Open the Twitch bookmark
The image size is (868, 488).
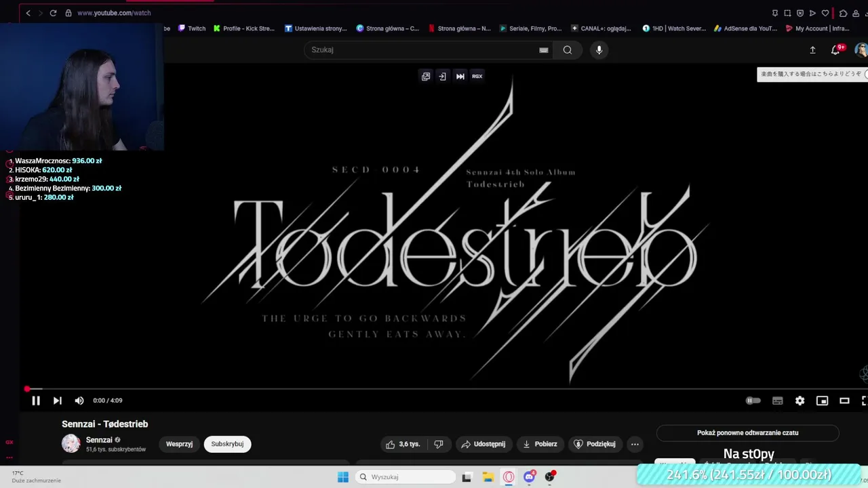pyautogui.click(x=192, y=28)
